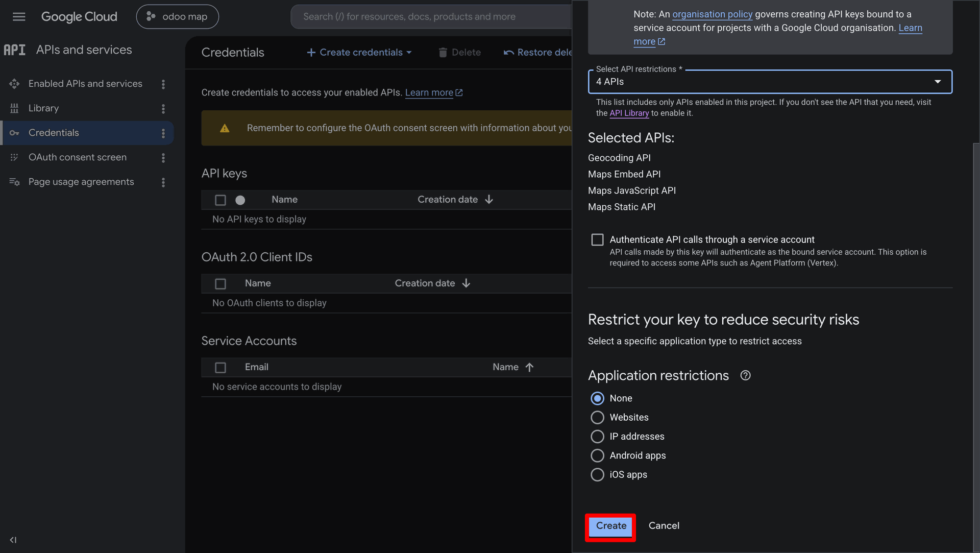
Task: Expand the Select API restrictions dropdown
Action: pos(770,82)
